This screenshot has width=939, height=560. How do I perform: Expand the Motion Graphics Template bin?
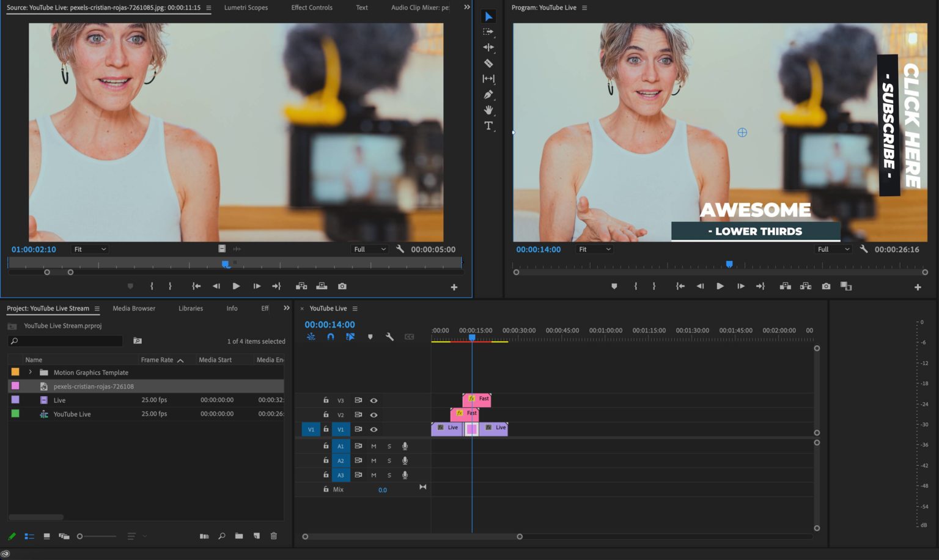[x=30, y=372]
